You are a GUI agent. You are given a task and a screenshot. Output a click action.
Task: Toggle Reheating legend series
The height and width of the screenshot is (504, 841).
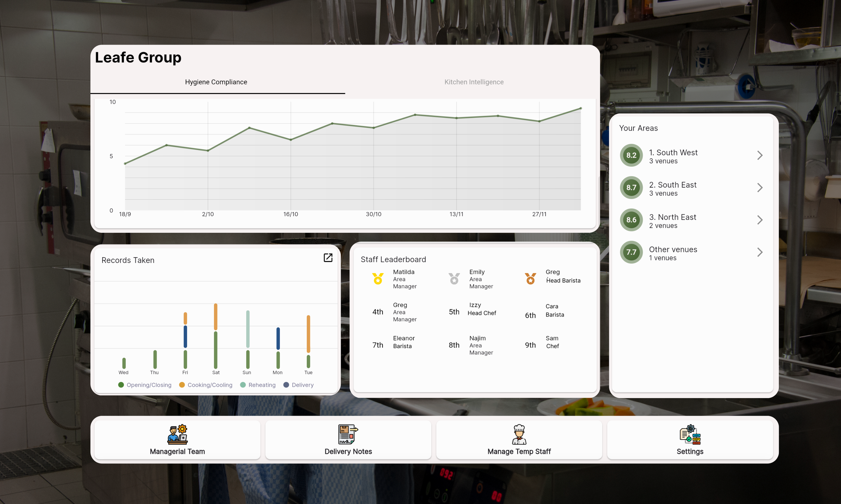pos(258,385)
